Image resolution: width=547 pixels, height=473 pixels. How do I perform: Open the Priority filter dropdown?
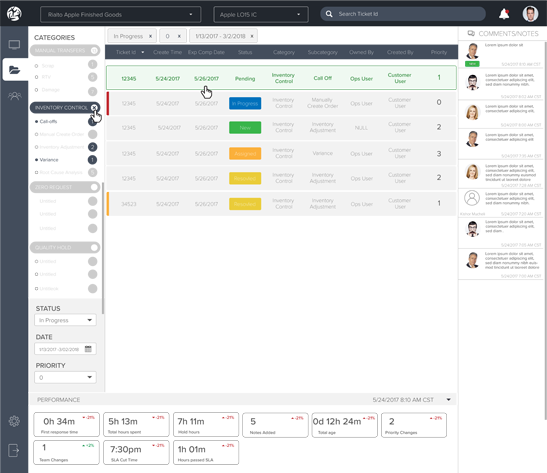click(65, 377)
